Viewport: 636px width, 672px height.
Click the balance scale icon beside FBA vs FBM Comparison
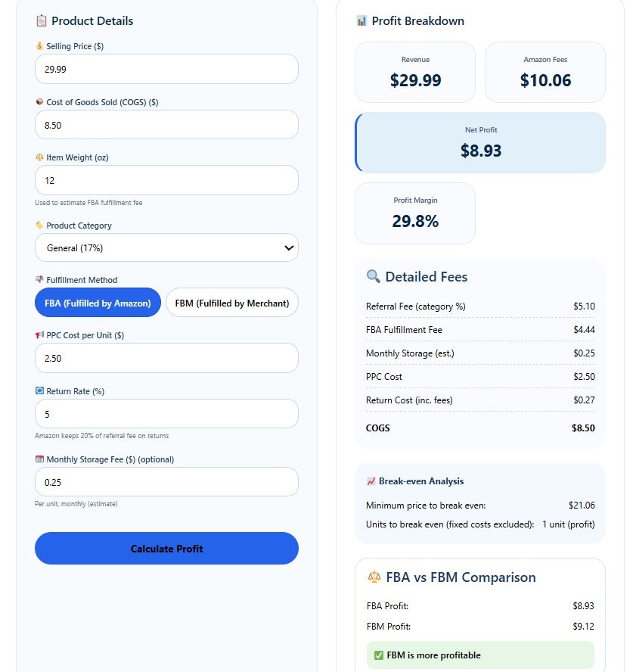coord(373,577)
